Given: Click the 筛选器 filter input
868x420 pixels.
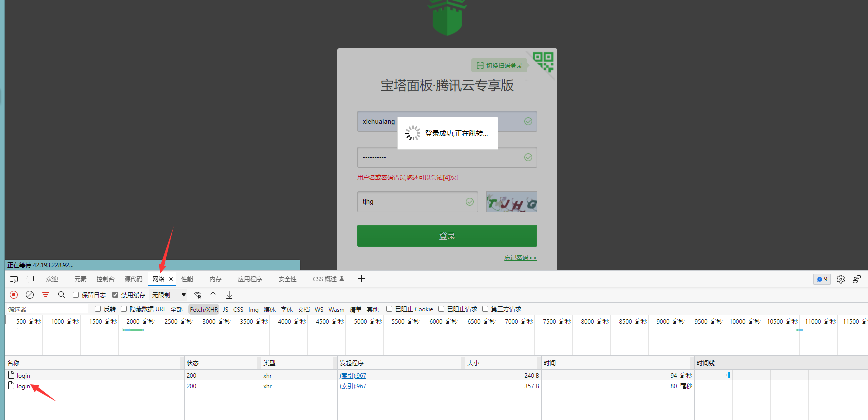Looking at the screenshot, I should point(48,309).
